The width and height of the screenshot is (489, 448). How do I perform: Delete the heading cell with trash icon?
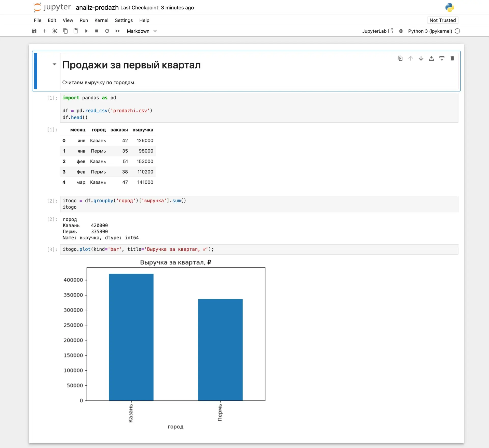pyautogui.click(x=452, y=58)
